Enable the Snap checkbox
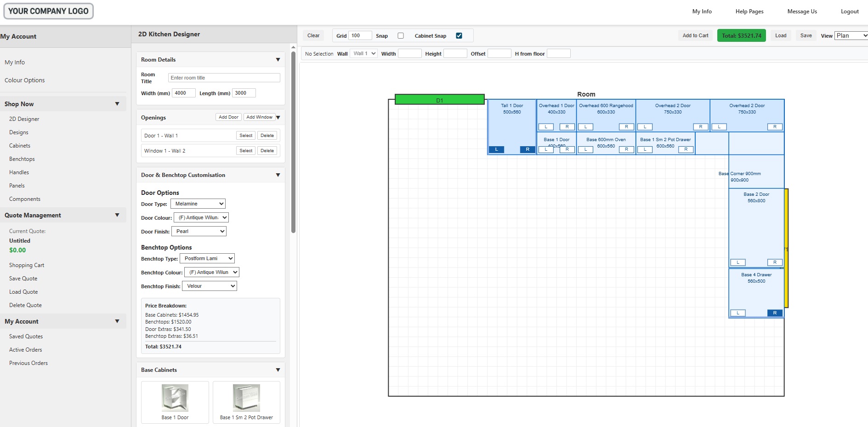This screenshot has width=868, height=427. click(401, 36)
